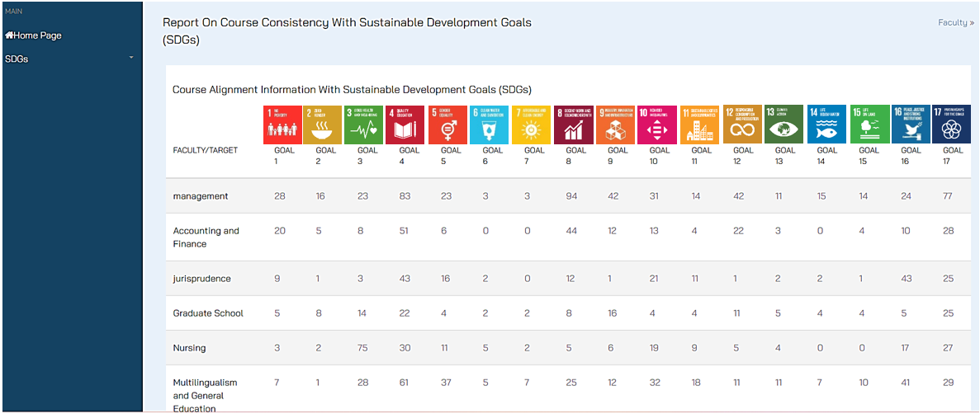This screenshot has width=980, height=414.
Task: Go to Home Page in sidebar
Action: click(x=33, y=35)
